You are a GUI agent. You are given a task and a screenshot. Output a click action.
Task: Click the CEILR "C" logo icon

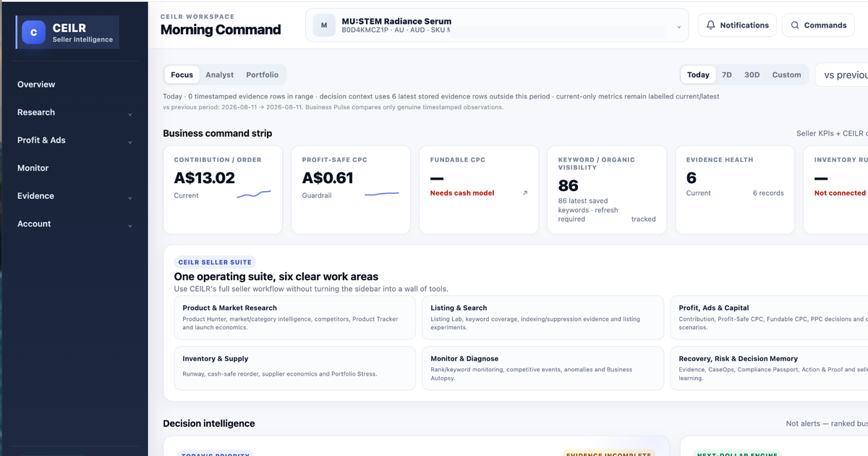(x=33, y=33)
